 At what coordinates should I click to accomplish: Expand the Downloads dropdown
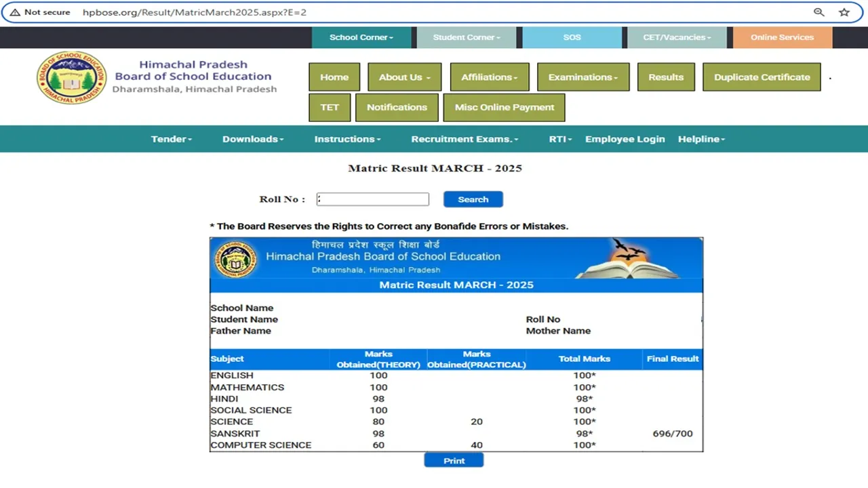coord(253,139)
